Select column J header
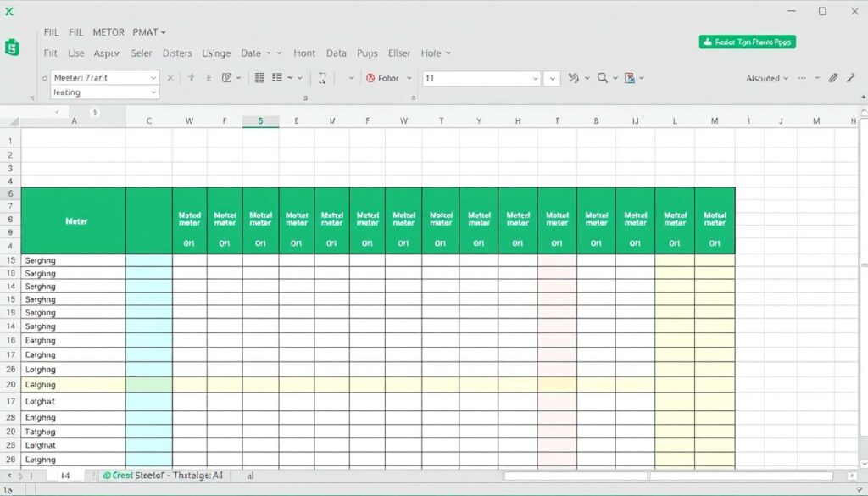Screen dimensions: 868x496 pos(781,121)
